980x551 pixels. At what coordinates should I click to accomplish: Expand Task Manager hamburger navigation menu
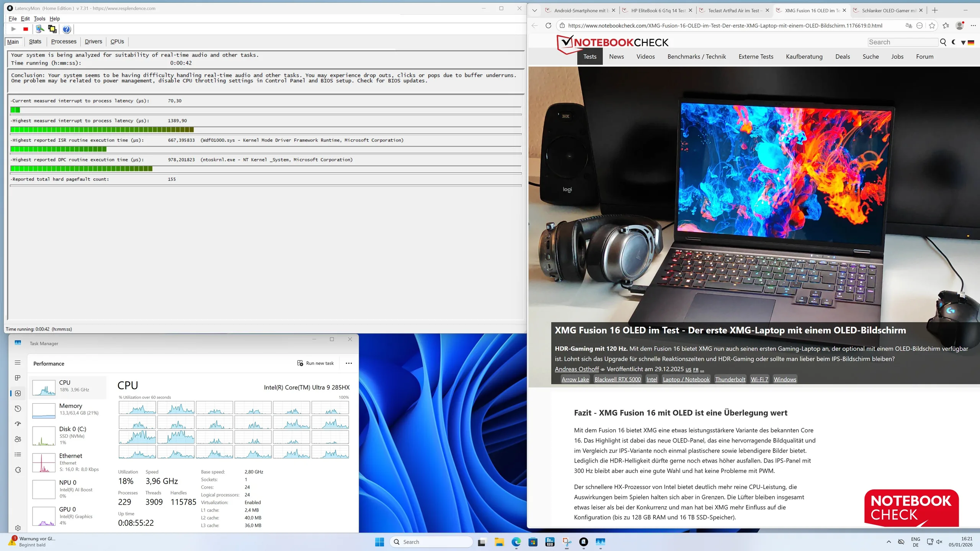tap(18, 362)
